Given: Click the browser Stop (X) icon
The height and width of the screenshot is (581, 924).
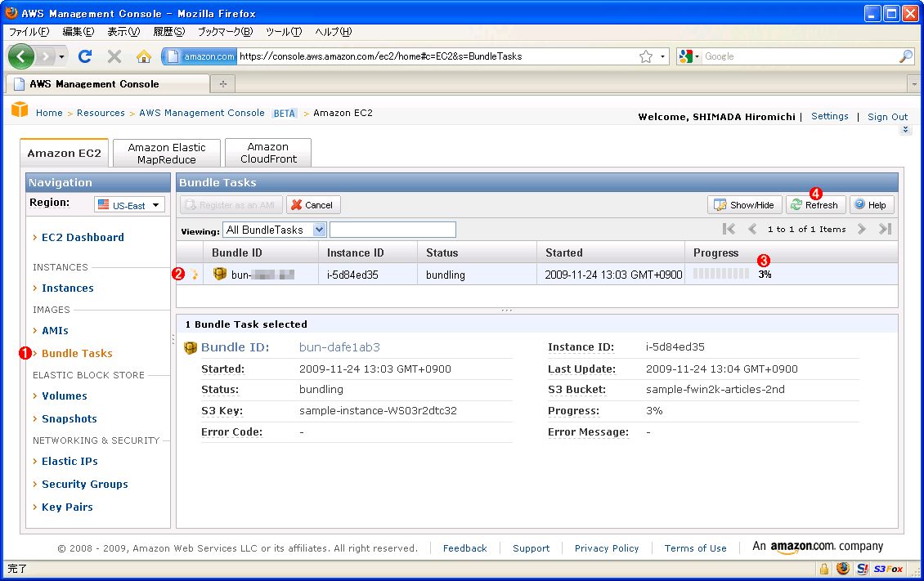Looking at the screenshot, I should point(114,56).
